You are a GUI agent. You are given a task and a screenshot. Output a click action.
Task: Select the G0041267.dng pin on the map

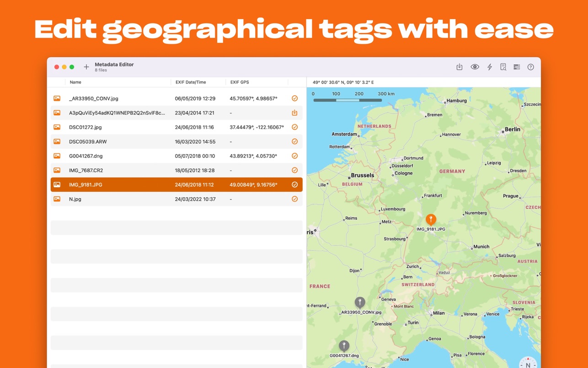pos(344,346)
